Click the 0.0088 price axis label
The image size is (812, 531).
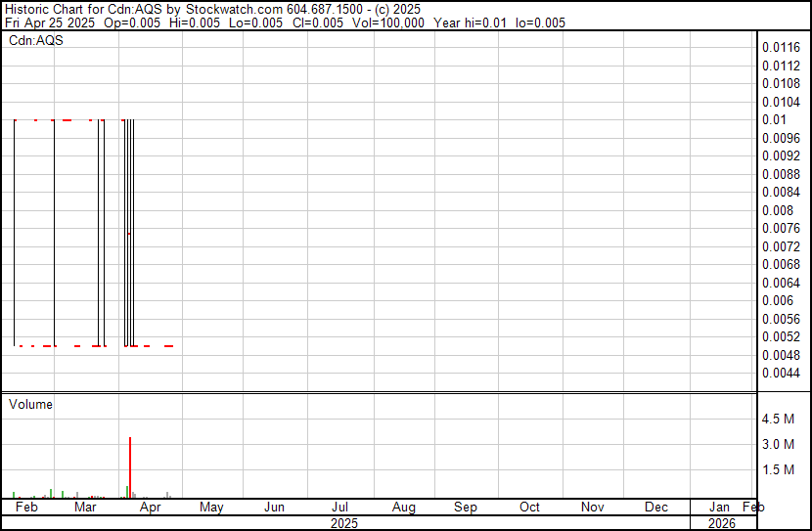coord(781,174)
